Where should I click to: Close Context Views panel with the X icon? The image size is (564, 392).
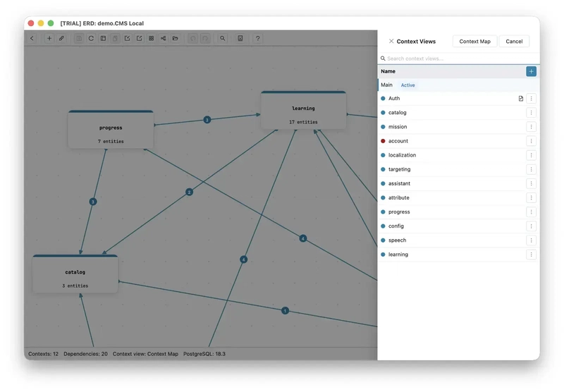tap(391, 41)
